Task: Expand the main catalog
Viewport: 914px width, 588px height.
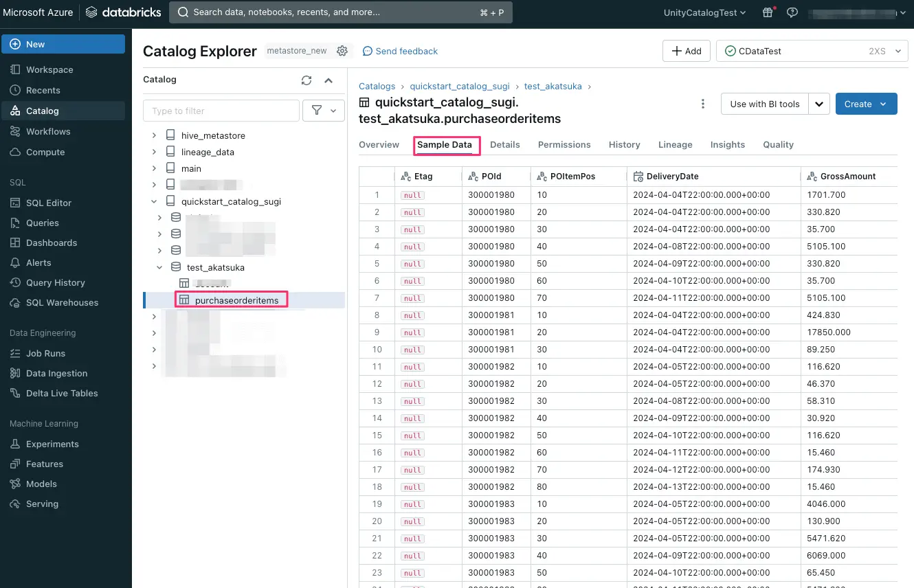Action: pos(154,168)
